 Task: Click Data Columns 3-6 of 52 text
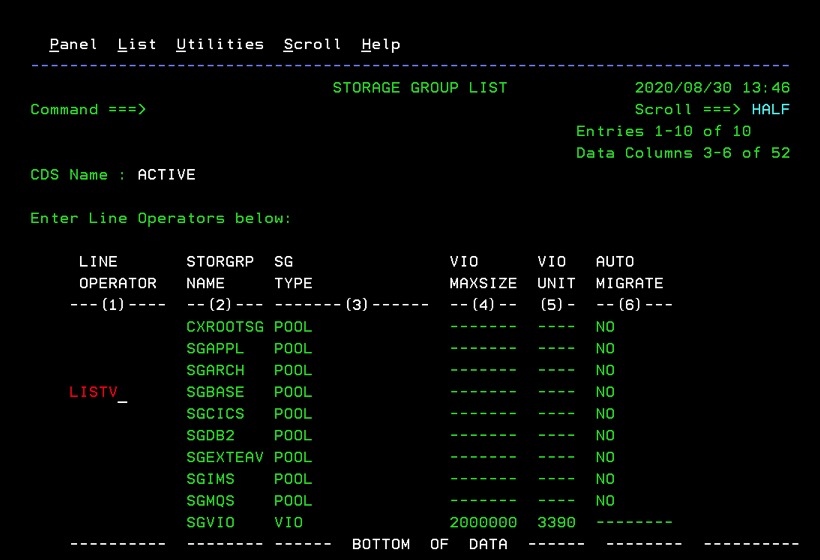pos(683,153)
